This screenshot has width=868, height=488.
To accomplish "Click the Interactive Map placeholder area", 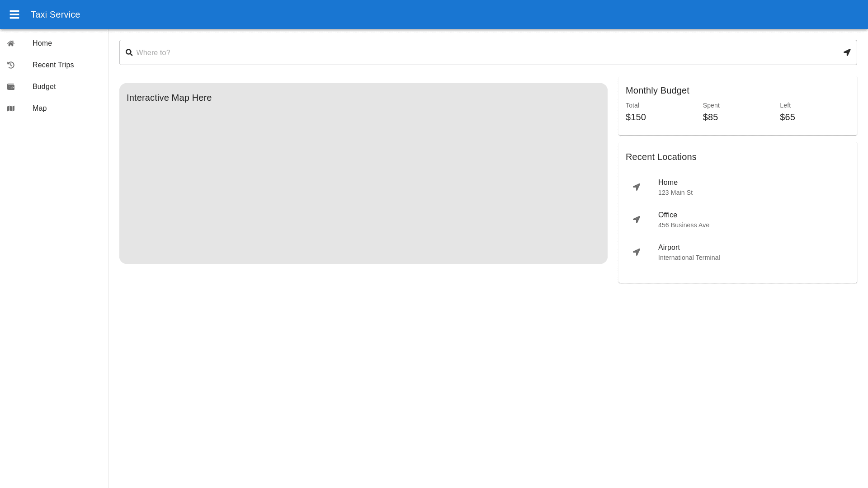I will click(363, 181).
